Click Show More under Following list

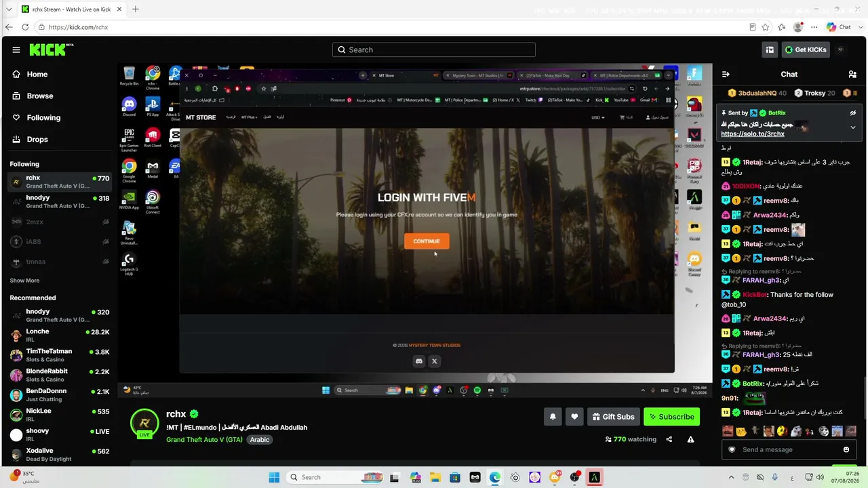tap(24, 281)
